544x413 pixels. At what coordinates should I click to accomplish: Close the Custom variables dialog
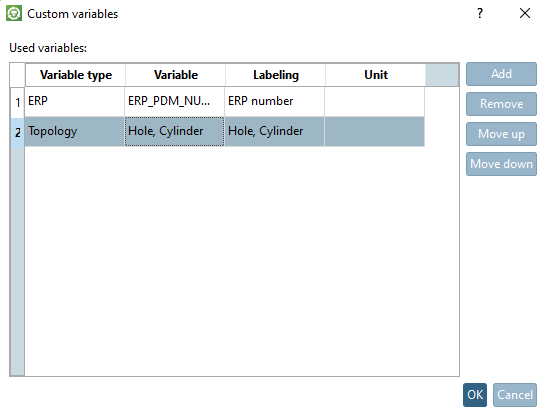525,13
